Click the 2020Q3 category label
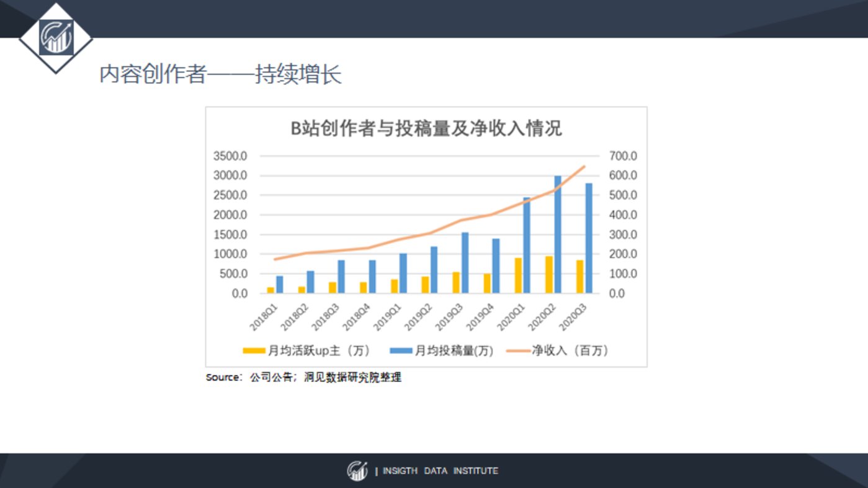This screenshot has height=488, width=868. pos(574,317)
